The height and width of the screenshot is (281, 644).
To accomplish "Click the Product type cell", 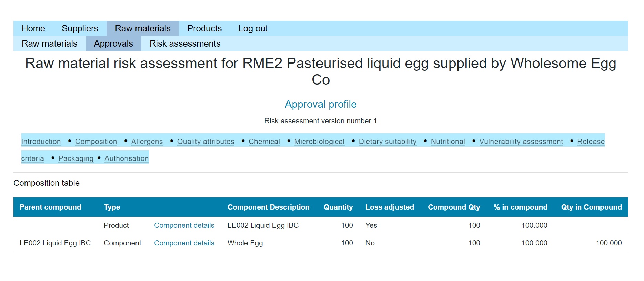I will click(x=116, y=225).
